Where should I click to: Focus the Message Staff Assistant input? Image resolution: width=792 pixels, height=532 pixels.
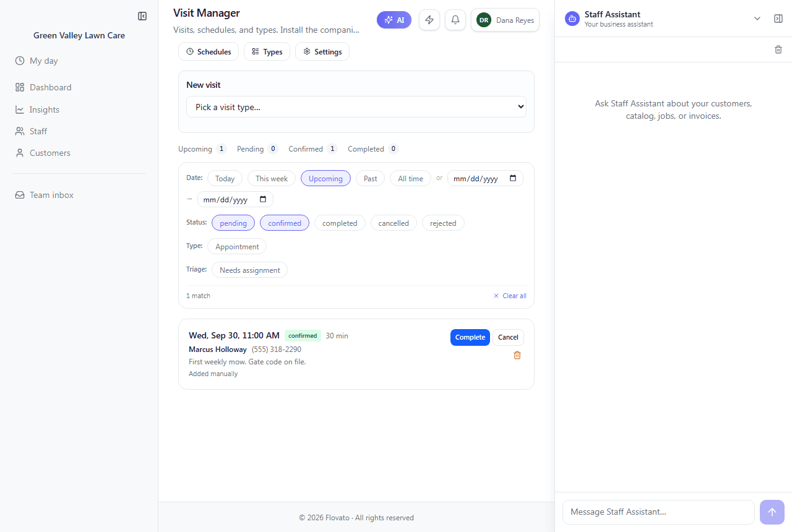[x=658, y=512]
